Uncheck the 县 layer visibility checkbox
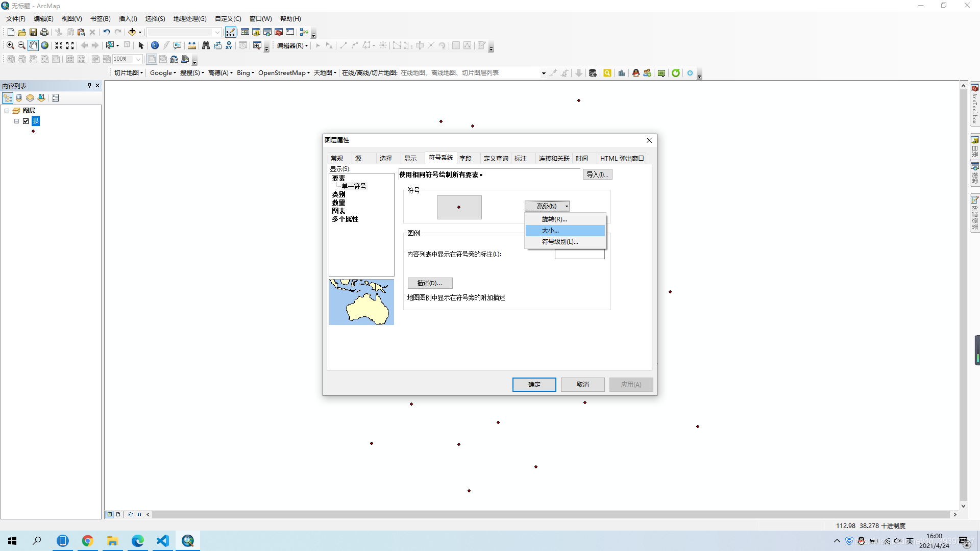The width and height of the screenshot is (980, 551). (x=26, y=121)
